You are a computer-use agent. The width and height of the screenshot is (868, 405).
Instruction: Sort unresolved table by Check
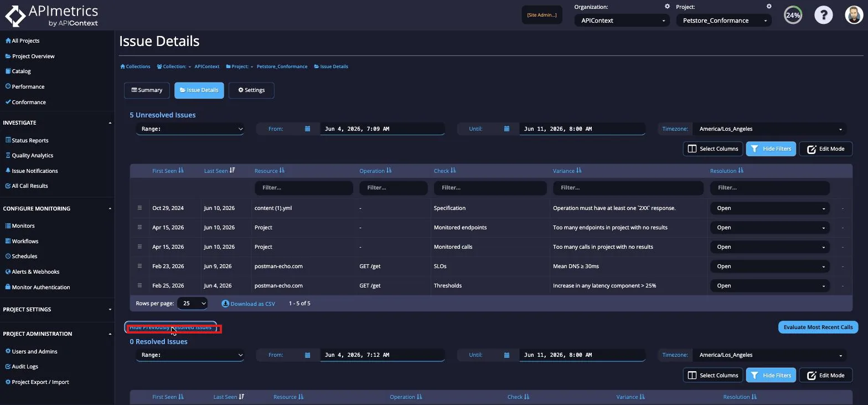(x=445, y=171)
